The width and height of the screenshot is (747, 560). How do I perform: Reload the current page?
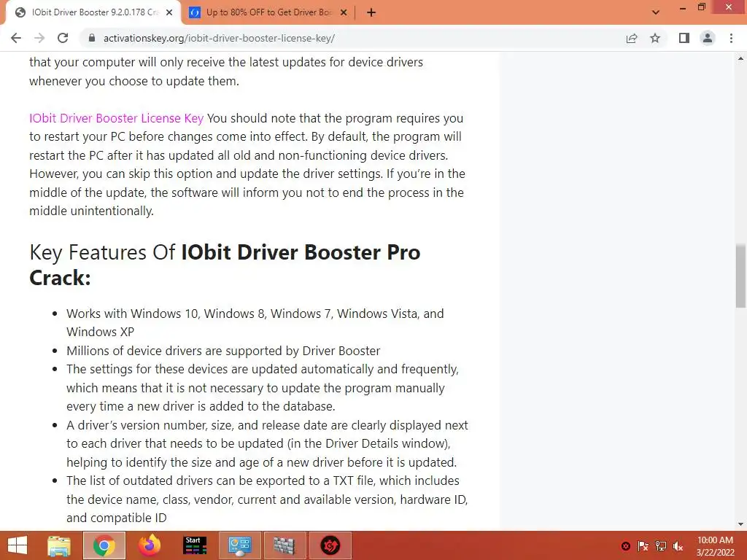[x=63, y=38]
